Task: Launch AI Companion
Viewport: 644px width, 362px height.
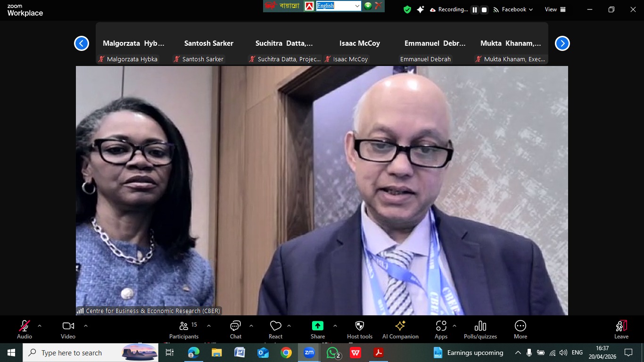Action: [x=400, y=329]
